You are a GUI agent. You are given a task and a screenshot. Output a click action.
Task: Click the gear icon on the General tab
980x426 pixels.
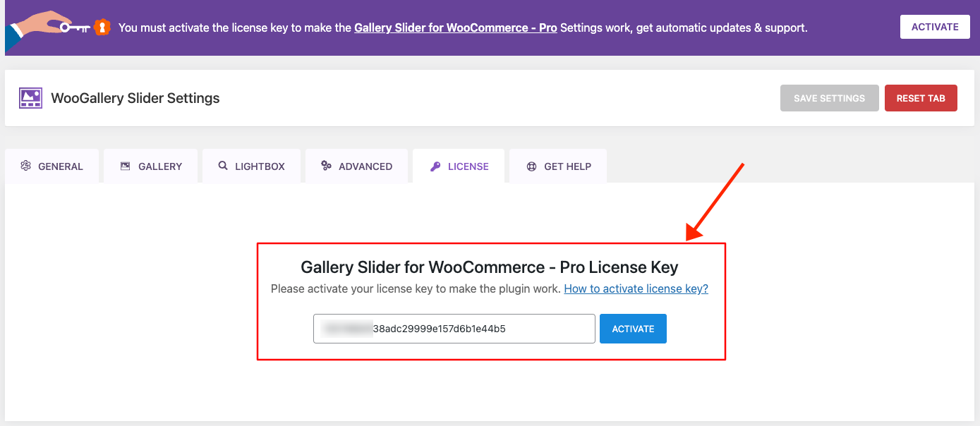26,166
